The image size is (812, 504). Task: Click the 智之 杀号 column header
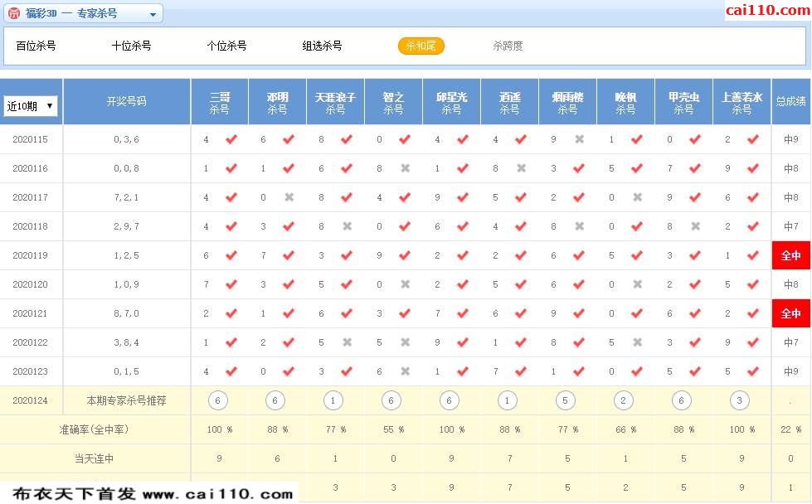point(394,103)
